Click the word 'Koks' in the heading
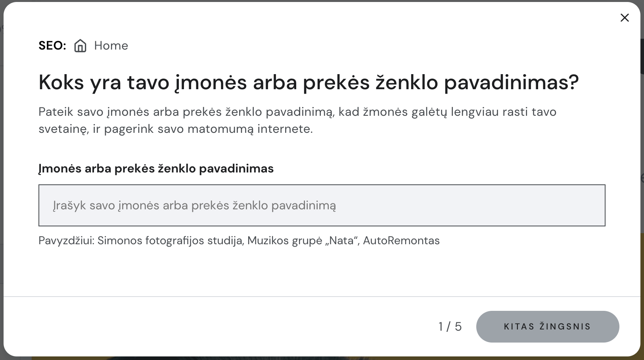644x360 pixels. (x=61, y=82)
